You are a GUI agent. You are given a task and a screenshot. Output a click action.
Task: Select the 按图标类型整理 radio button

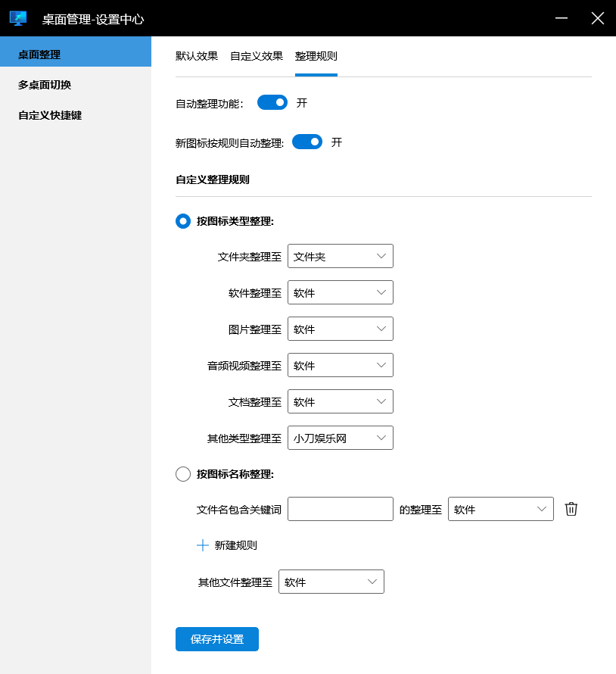click(183, 221)
